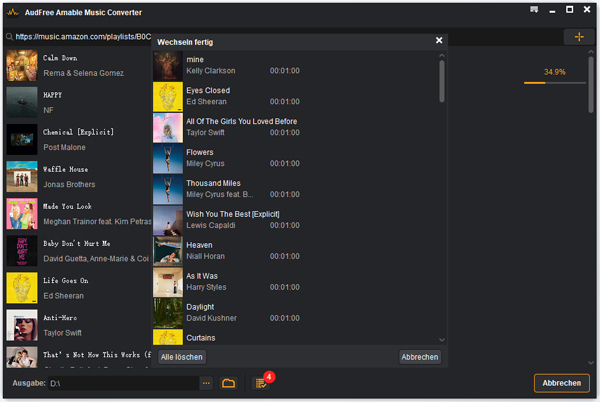
Task: Click the main list scrollbar thumb
Action: pos(591,84)
